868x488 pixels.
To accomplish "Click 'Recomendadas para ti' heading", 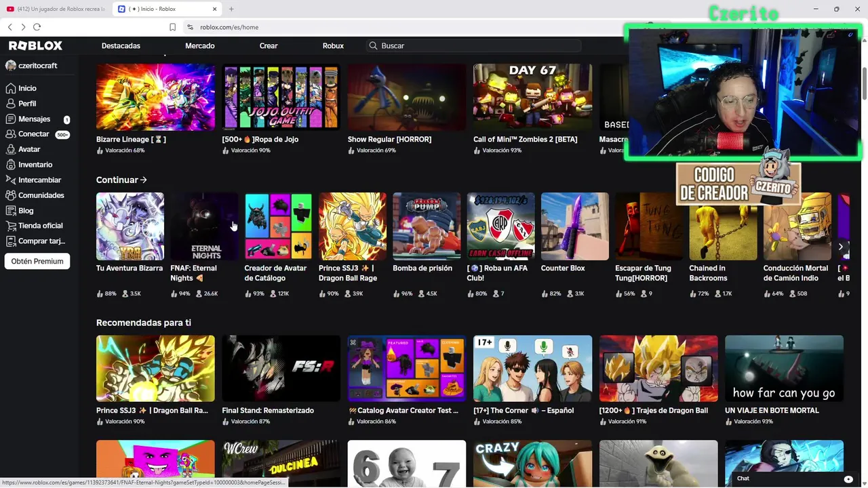I will point(144,323).
